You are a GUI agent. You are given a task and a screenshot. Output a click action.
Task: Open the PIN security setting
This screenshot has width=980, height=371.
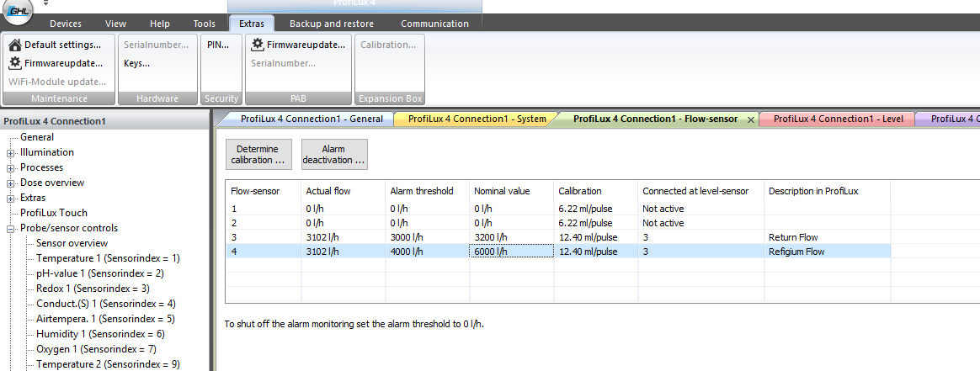coord(218,45)
